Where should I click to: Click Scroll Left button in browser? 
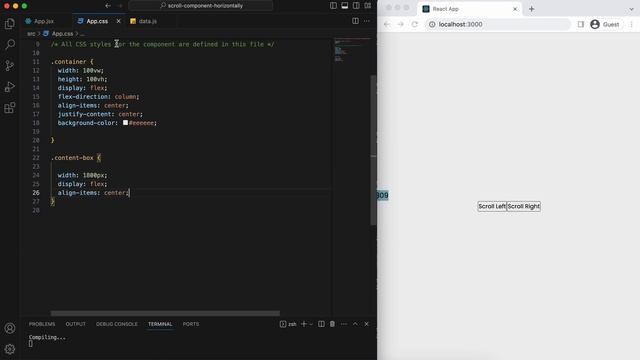pos(492,207)
